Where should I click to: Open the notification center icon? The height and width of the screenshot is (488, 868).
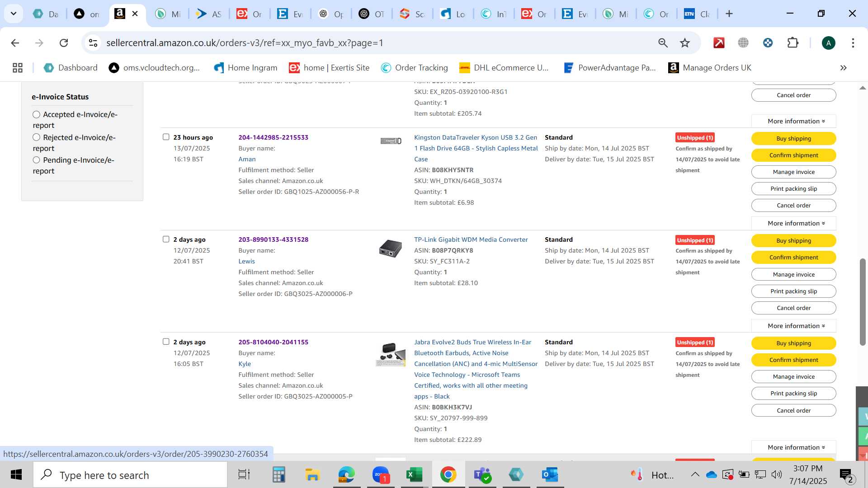846,475
